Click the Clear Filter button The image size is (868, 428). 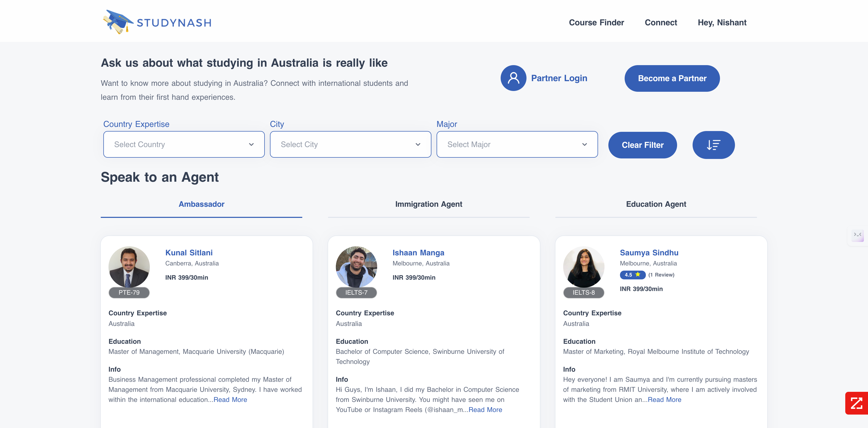(642, 145)
